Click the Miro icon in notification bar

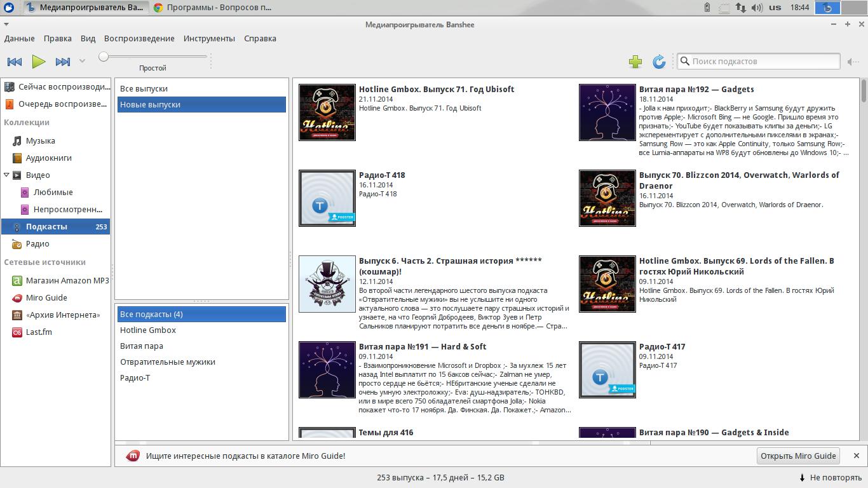(x=132, y=456)
